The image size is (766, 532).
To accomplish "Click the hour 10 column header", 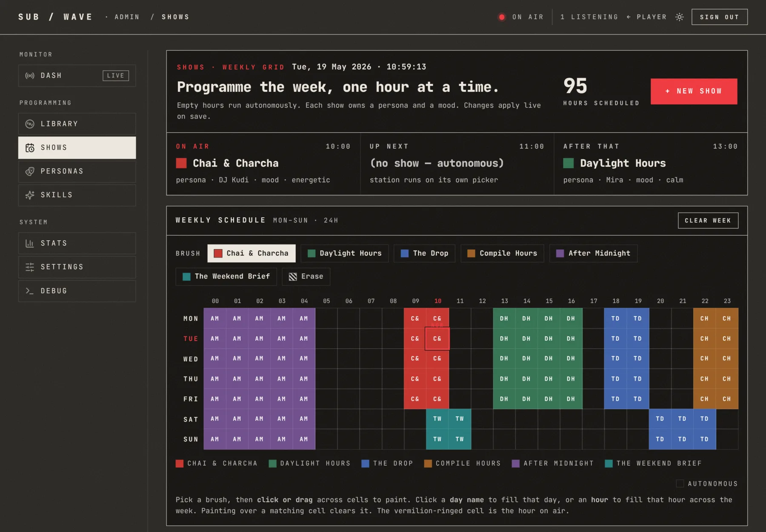I will pos(438,301).
